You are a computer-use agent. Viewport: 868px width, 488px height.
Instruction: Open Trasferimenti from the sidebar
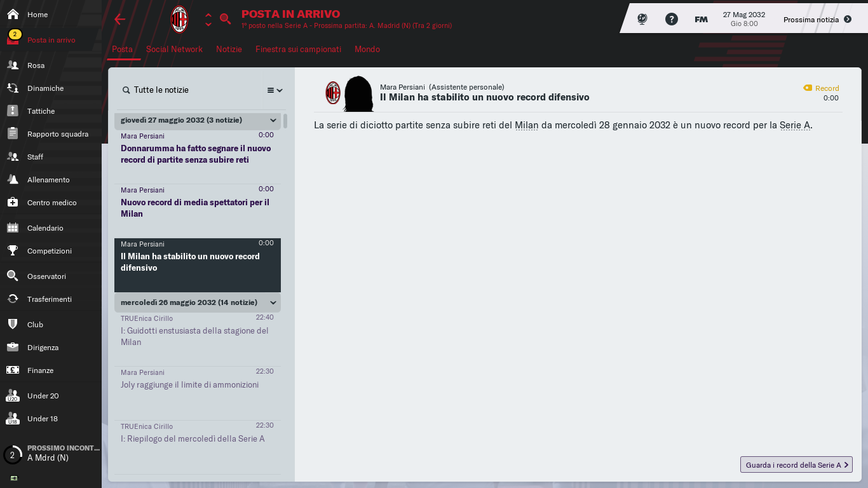[51, 299]
